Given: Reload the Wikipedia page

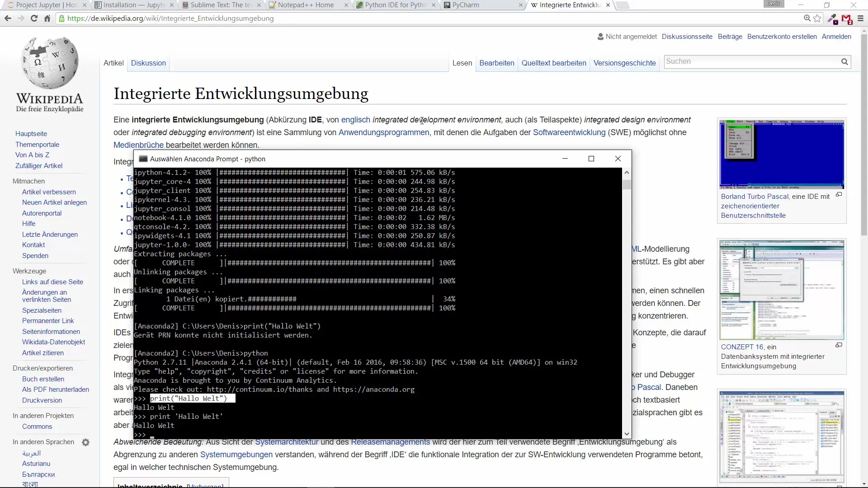Looking at the screenshot, I should [x=34, y=19].
